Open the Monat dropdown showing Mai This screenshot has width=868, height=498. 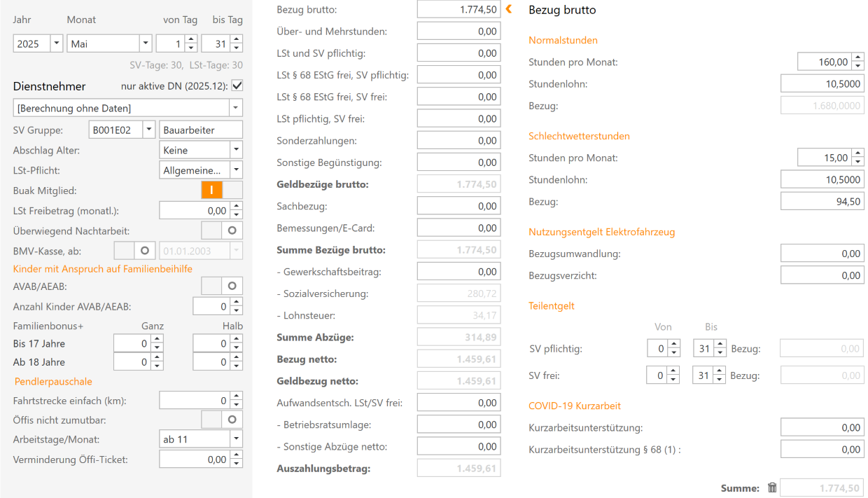coord(145,43)
